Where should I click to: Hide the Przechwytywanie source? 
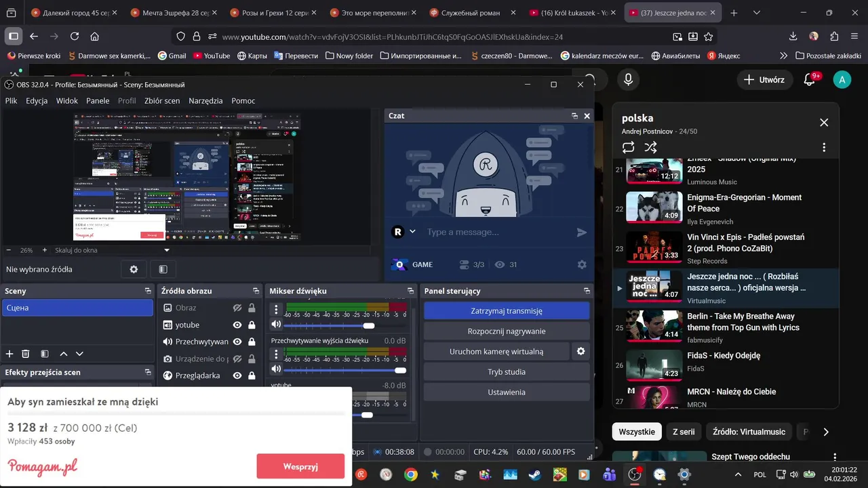click(x=237, y=342)
